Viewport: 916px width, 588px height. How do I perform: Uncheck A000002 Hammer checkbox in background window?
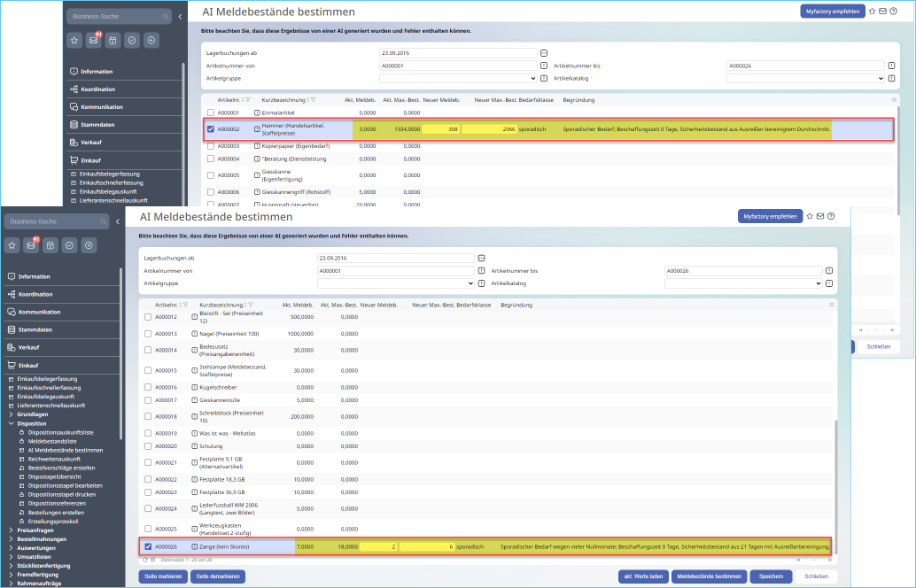tap(210, 129)
